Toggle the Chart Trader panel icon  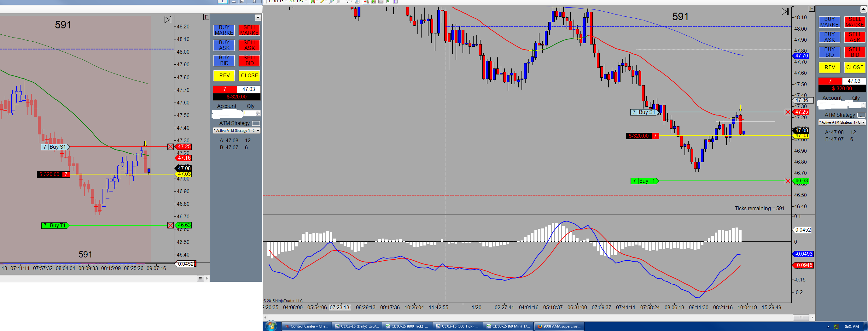click(x=366, y=1)
